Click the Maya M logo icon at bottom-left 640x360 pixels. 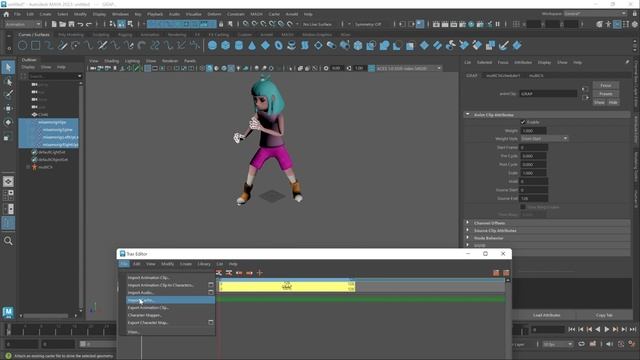coord(8,312)
